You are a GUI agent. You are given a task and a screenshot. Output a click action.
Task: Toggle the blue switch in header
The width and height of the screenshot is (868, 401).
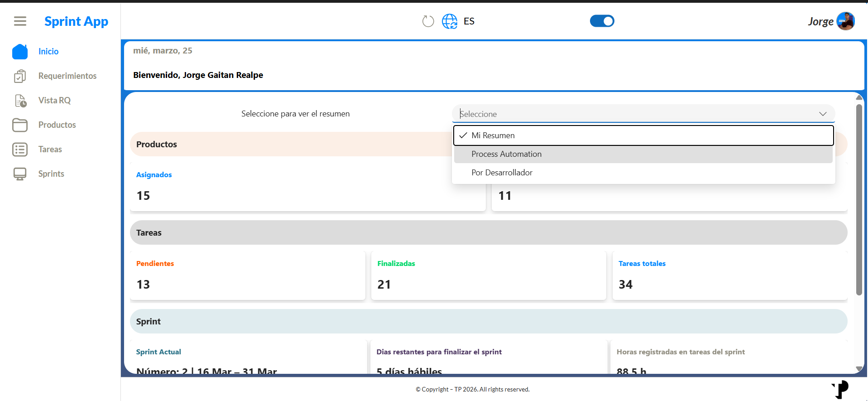(602, 21)
